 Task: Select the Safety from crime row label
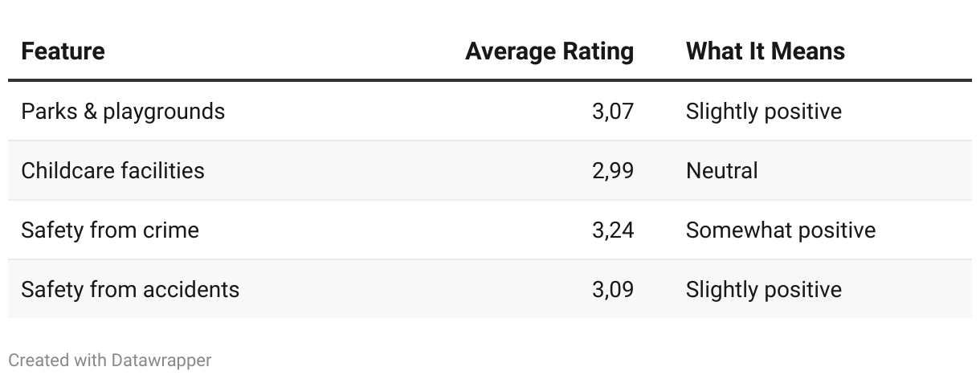point(110,230)
